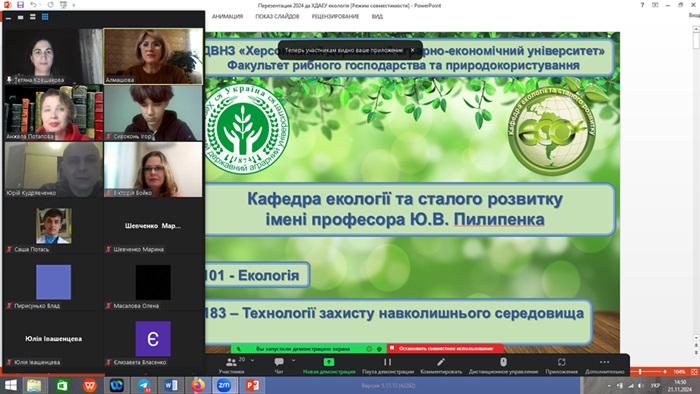The width and height of the screenshot is (700, 394).
Task: Open the ВИД ribbon tab
Action: coord(377,17)
